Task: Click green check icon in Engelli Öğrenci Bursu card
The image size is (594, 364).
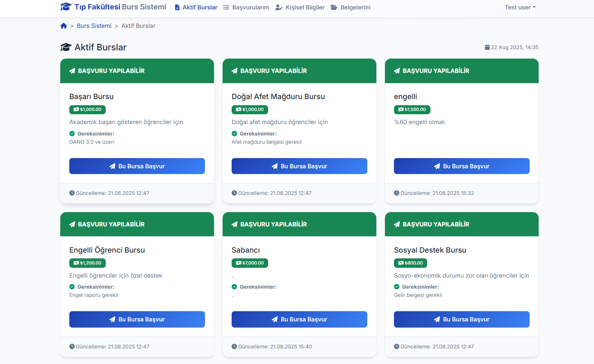Action: click(72, 287)
